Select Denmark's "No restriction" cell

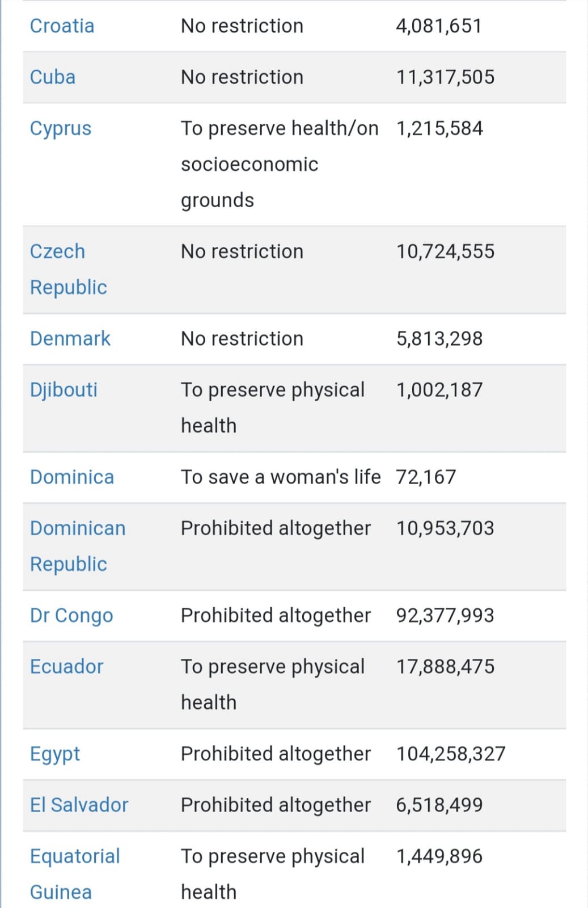[x=242, y=339]
